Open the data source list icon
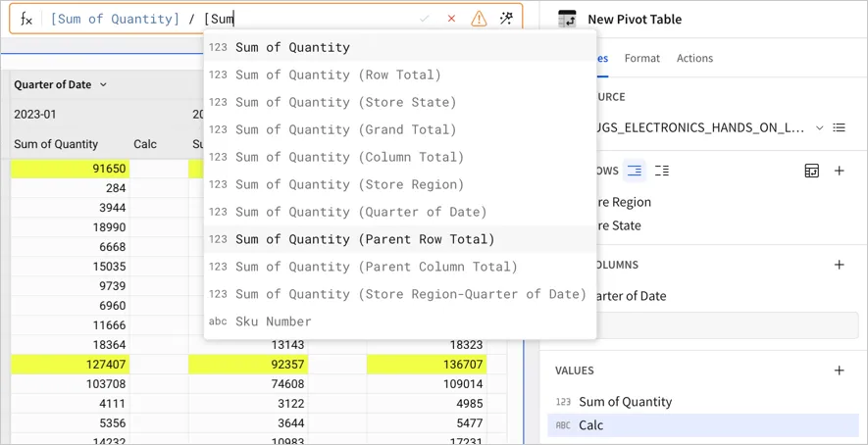 click(840, 127)
